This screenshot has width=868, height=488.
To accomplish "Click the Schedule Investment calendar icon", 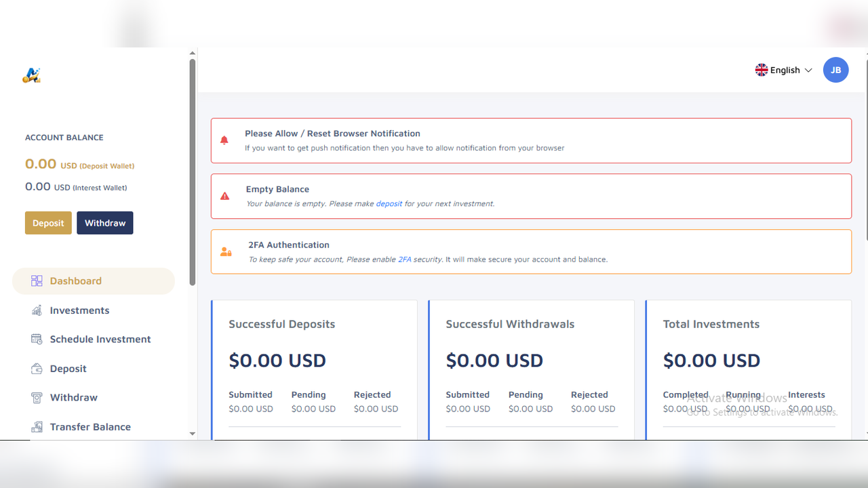I will tap(37, 339).
